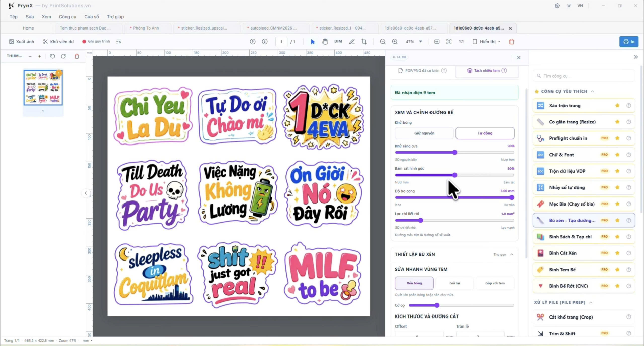
Task: Click the blue In print button
Action: 629,42
